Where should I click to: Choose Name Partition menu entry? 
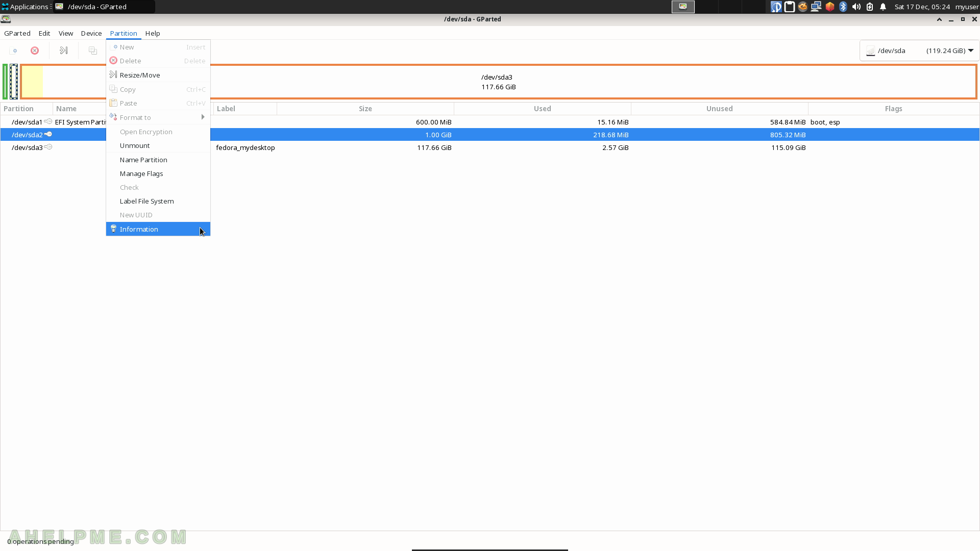tap(158, 160)
